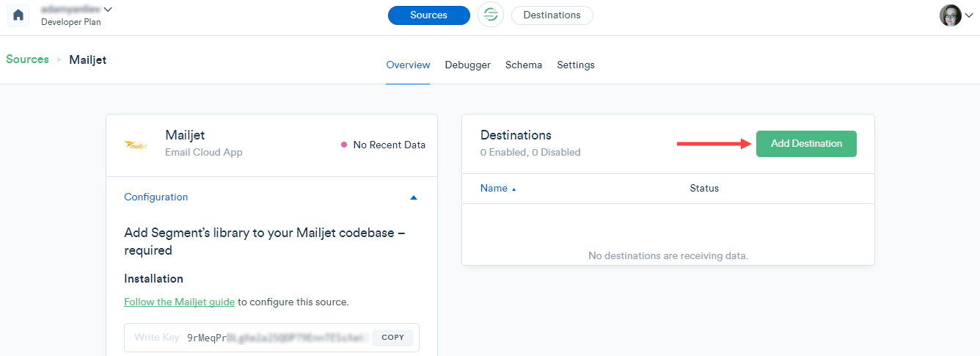Click the 0 Enabled, 0 Disabled text
980x356 pixels.
[x=530, y=153]
